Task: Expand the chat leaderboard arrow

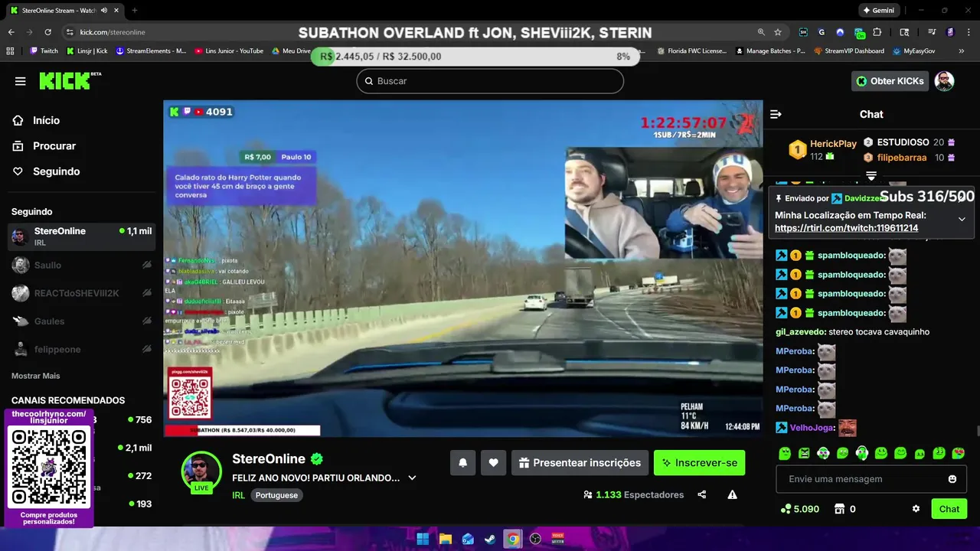Action: click(x=871, y=176)
